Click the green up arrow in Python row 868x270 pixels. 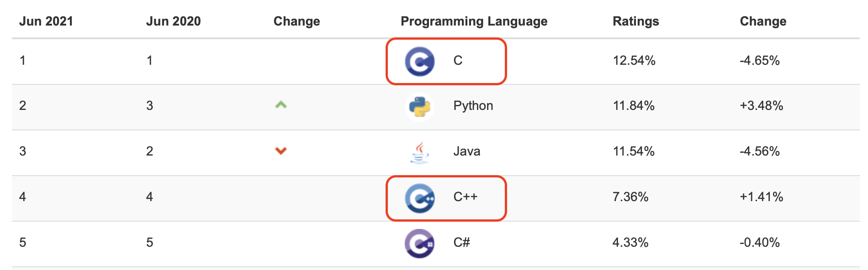281,105
